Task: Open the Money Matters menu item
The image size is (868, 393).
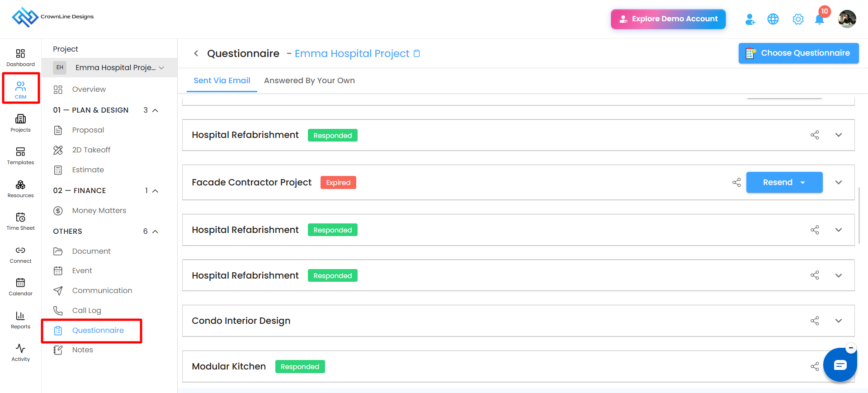Action: coord(99,210)
